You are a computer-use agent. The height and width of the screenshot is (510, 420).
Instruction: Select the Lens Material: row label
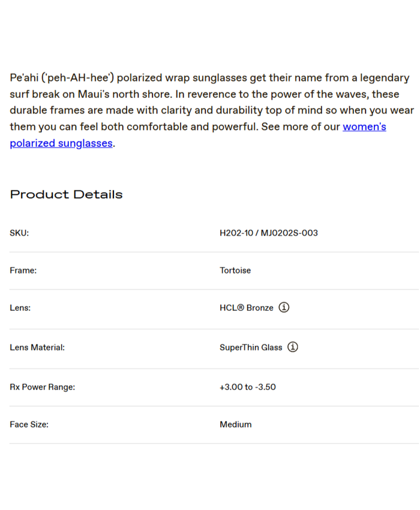tap(37, 347)
